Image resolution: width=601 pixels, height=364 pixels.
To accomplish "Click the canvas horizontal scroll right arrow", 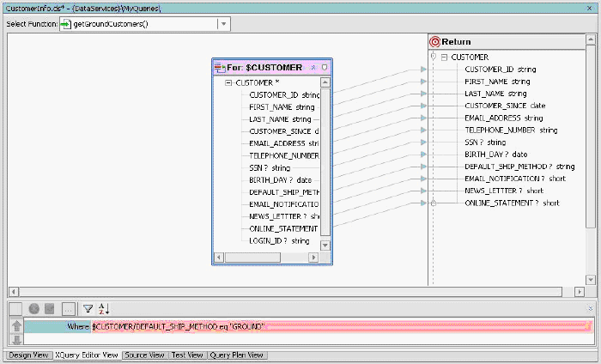I will tap(580, 292).
